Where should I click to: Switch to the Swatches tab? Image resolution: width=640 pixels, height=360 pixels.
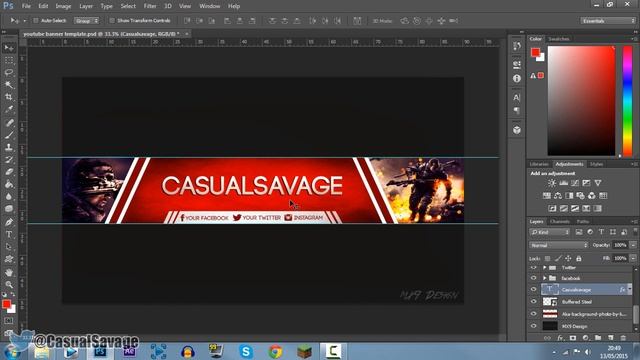(x=559, y=39)
